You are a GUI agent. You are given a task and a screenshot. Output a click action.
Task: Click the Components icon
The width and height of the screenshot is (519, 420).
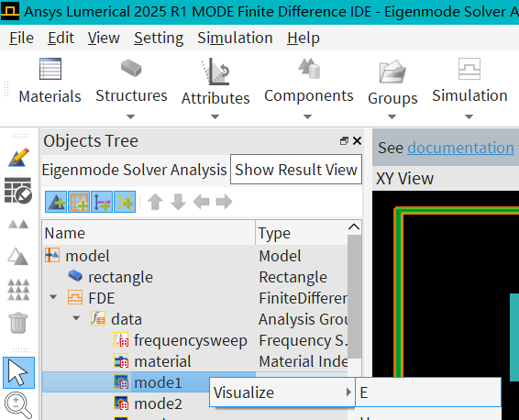[309, 69]
